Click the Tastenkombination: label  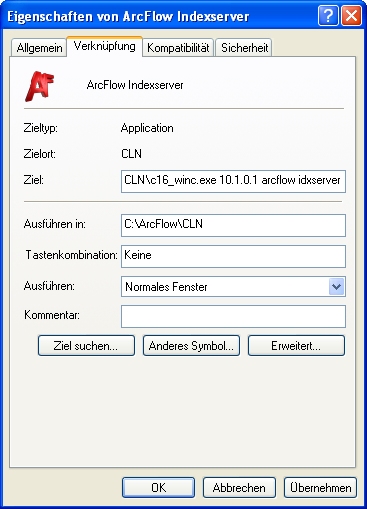click(72, 255)
